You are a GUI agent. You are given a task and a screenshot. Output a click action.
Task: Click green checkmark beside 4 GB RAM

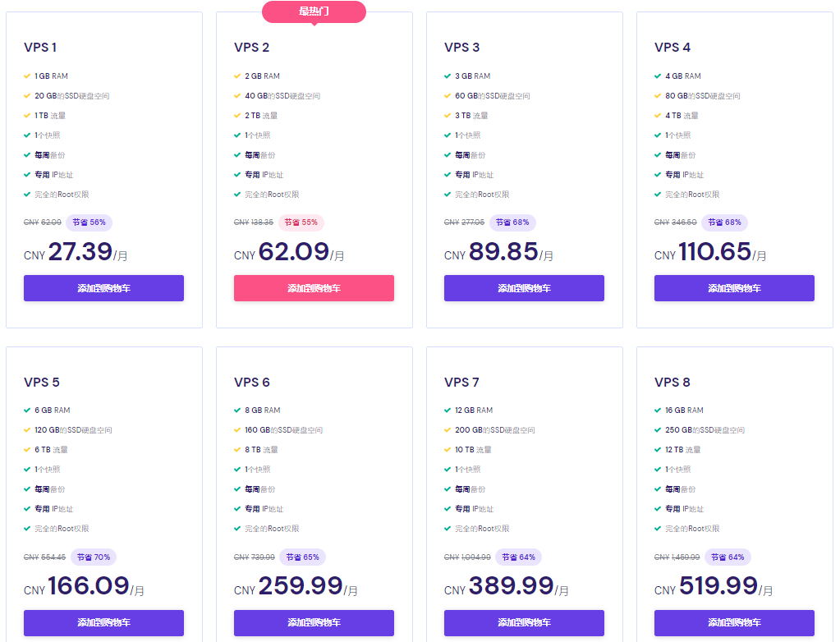658,76
